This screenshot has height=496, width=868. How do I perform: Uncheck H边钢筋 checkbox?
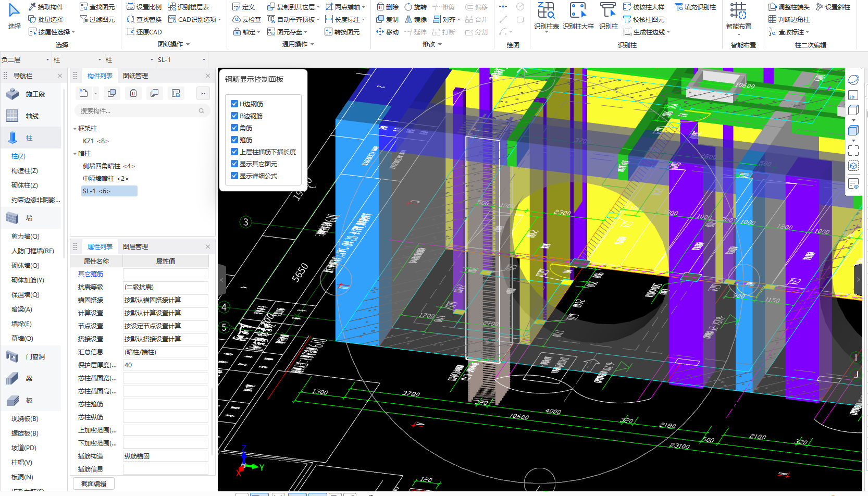(234, 104)
